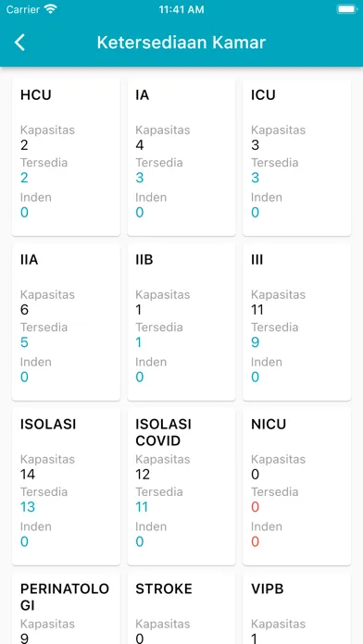Select the STROKE room card
This screenshot has height=644, width=363.
click(x=181, y=609)
